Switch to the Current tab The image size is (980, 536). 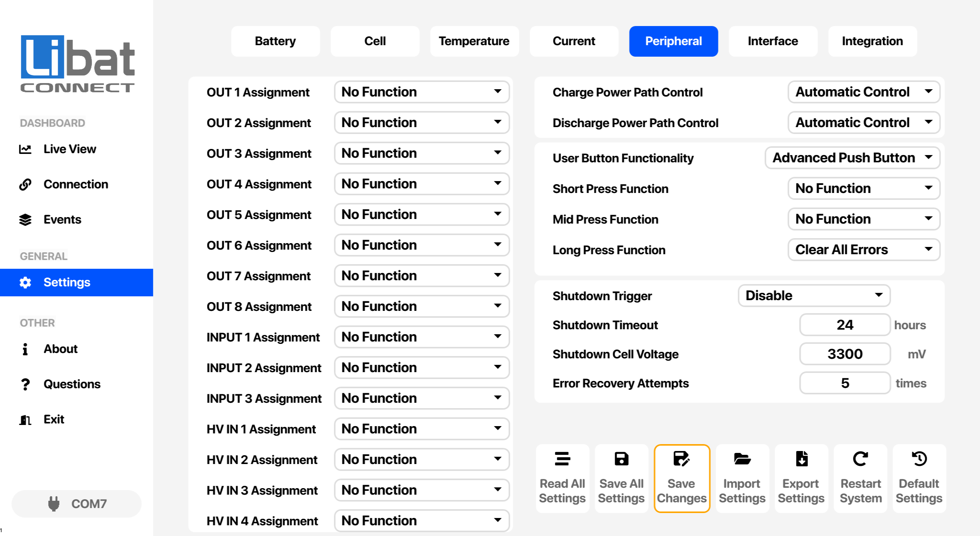[x=574, y=41]
